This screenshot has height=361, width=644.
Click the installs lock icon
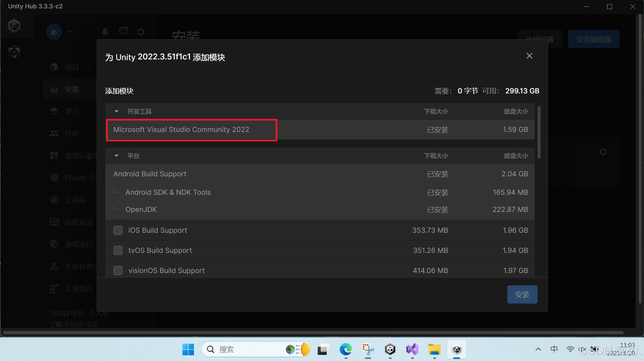click(54, 89)
